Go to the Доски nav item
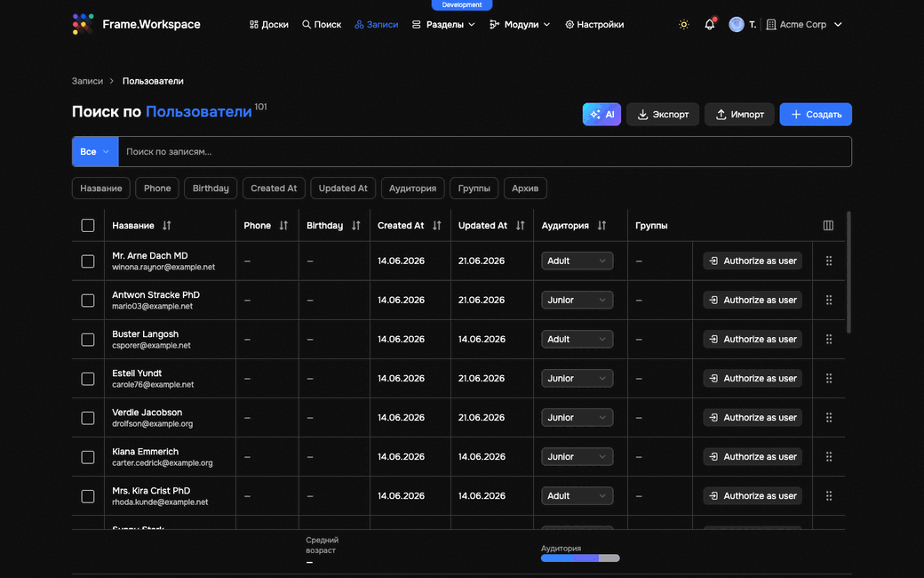Screen dimensions: 924x578 click(x=268, y=24)
